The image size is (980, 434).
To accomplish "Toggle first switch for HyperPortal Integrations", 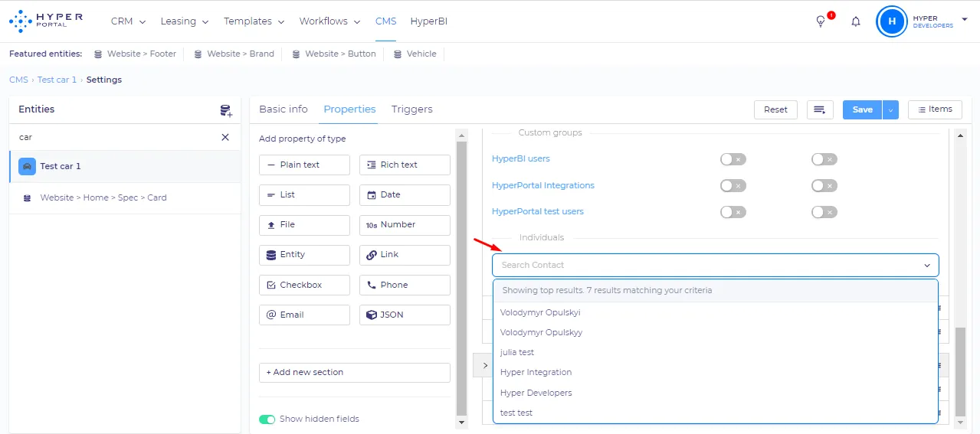I will (x=733, y=185).
